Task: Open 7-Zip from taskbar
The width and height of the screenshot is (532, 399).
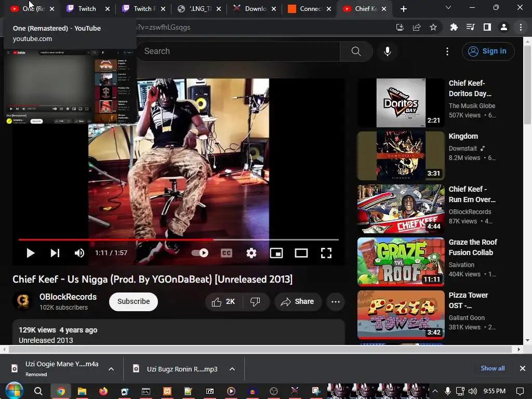Action: (x=210, y=391)
